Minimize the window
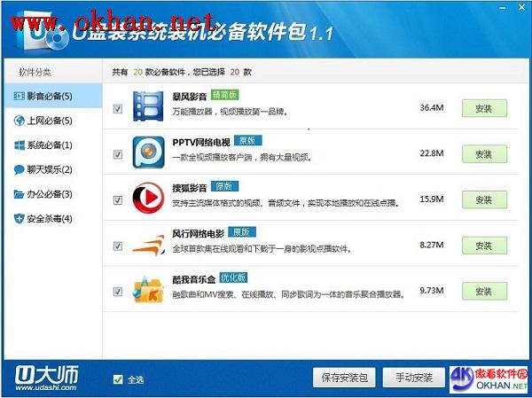Viewport: 532px width, 398px height. [x=503, y=7]
